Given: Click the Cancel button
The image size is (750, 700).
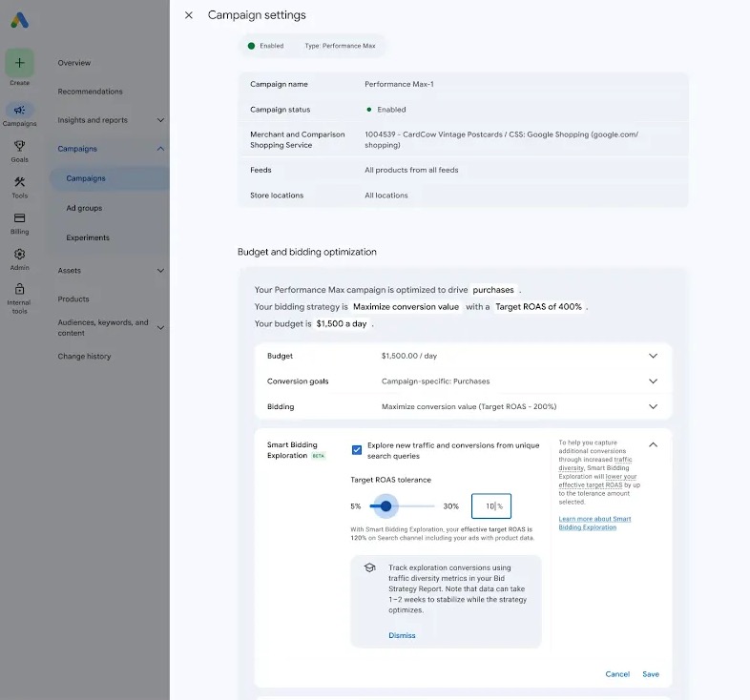Looking at the screenshot, I should (x=617, y=674).
